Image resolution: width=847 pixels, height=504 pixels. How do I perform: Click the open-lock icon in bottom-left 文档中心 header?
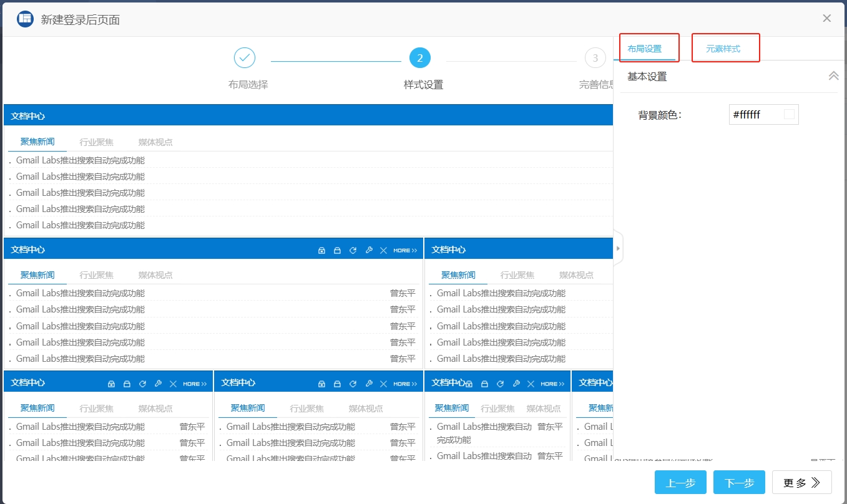point(127,384)
